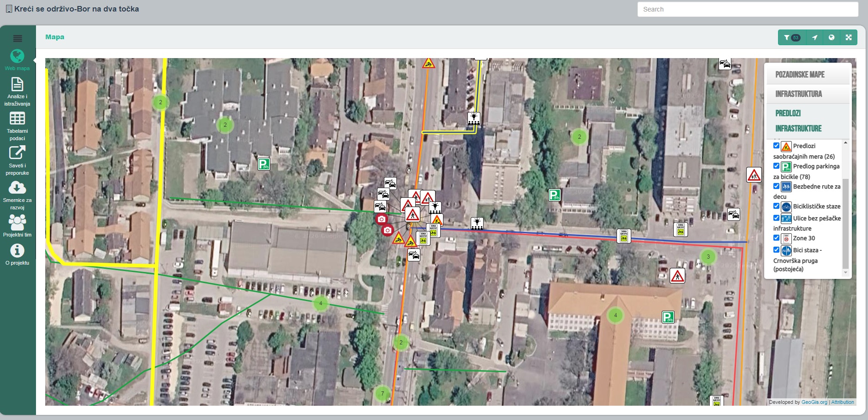Open Projektni tim sidebar icon
The image size is (868, 420).
[17, 222]
